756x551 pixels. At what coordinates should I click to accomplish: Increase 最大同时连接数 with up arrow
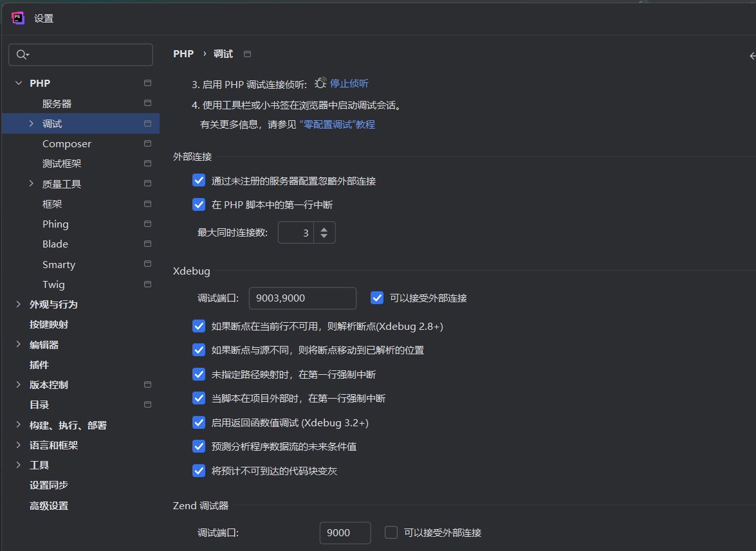click(x=324, y=229)
